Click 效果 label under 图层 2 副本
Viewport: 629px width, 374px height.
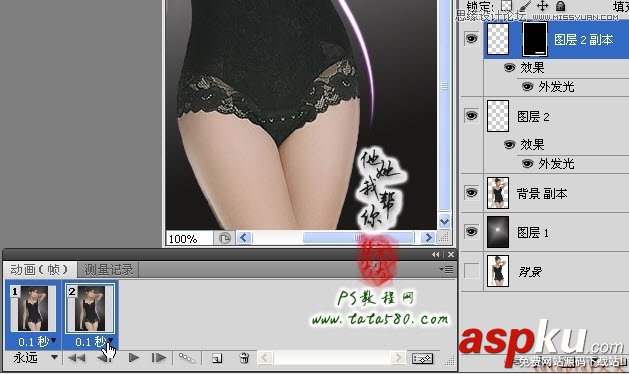pos(532,67)
